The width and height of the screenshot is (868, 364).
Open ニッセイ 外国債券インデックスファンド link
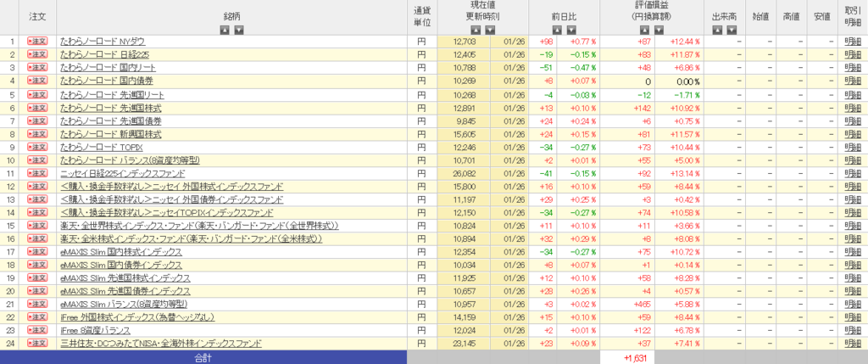pyautogui.click(x=171, y=200)
